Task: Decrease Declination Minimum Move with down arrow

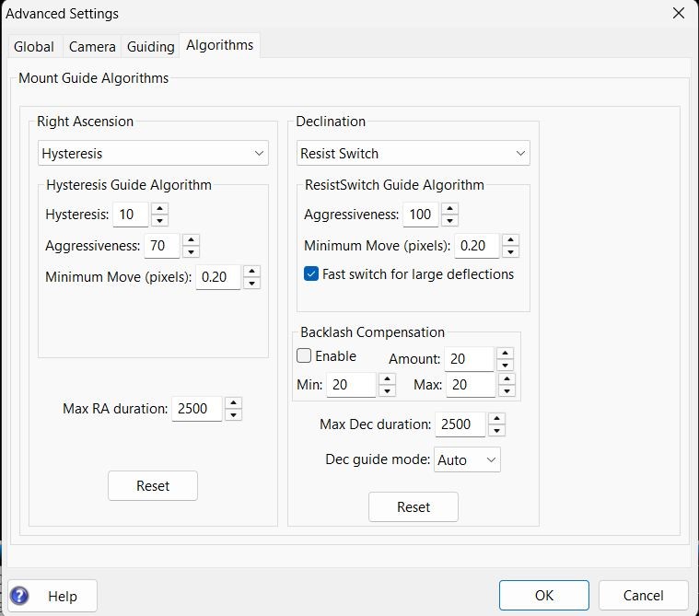Action: (x=510, y=251)
